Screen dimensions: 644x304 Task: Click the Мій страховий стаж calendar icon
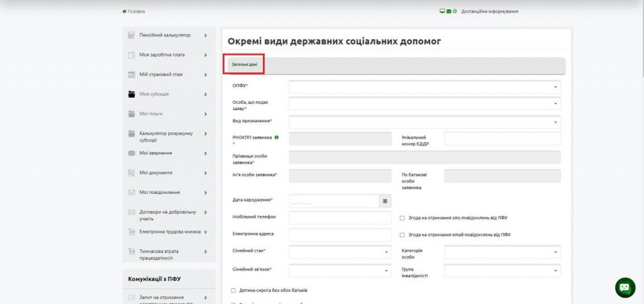(132, 74)
